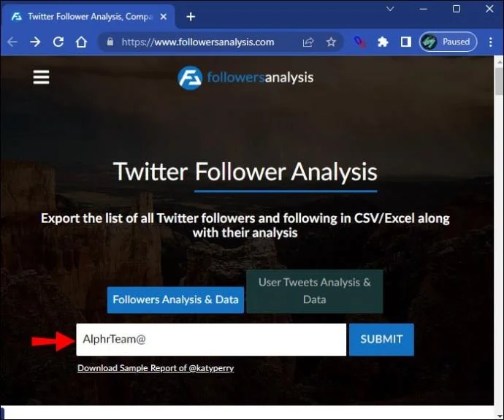Maximize the browser window
The width and height of the screenshot is (504, 420).
pos(457,9)
